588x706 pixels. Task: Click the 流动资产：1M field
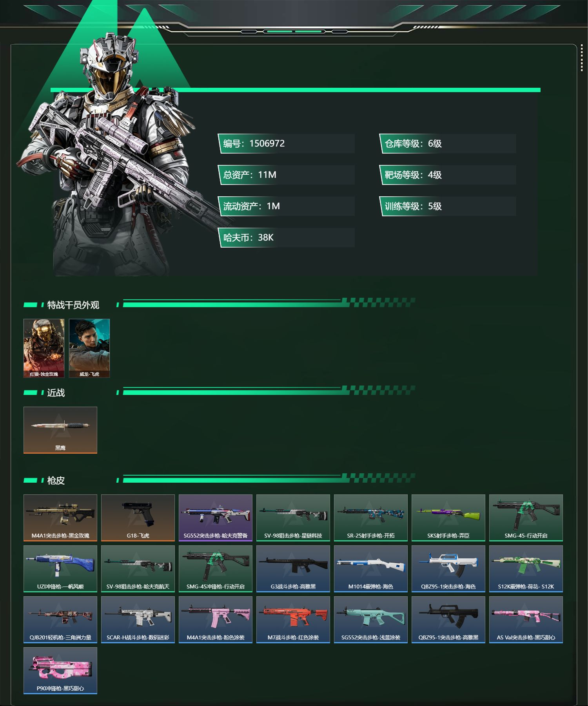coord(286,206)
